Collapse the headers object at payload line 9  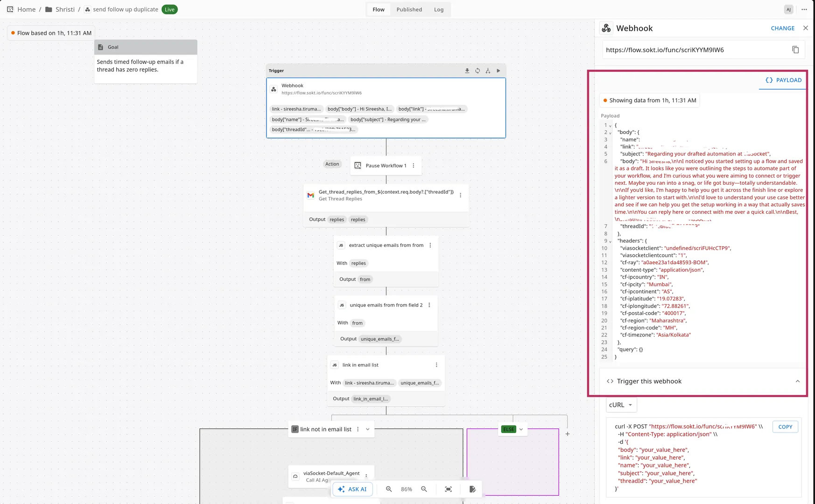[610, 242]
